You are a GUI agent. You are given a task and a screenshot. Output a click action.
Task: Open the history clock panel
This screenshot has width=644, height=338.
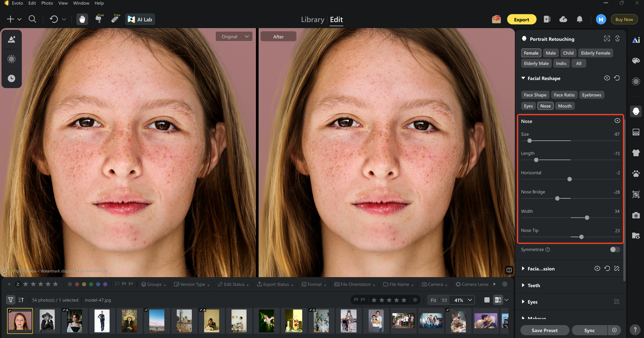pos(11,78)
